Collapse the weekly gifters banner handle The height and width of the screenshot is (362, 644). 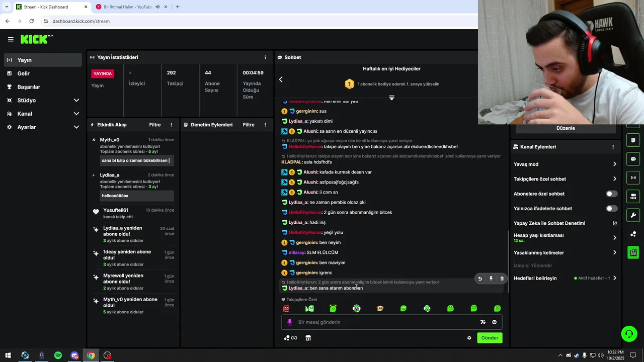coord(391,98)
